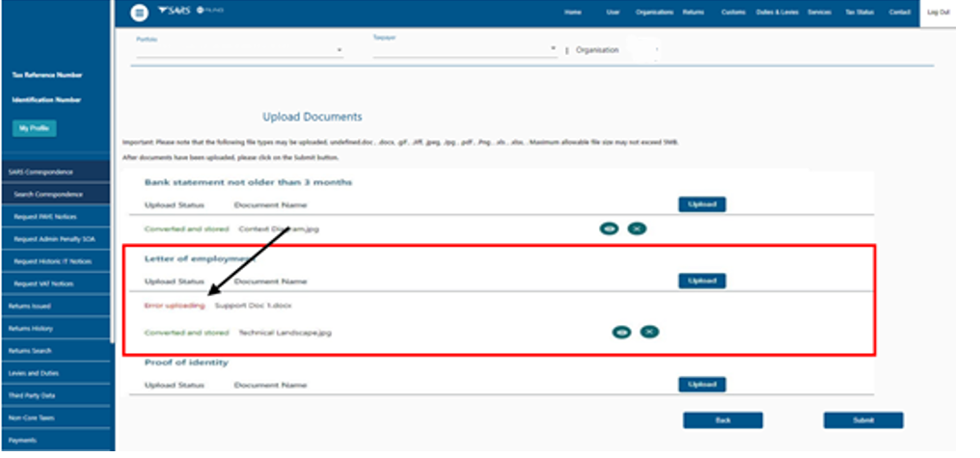
Task: Remove the Technical Landscape.jpg document
Action: (649, 332)
